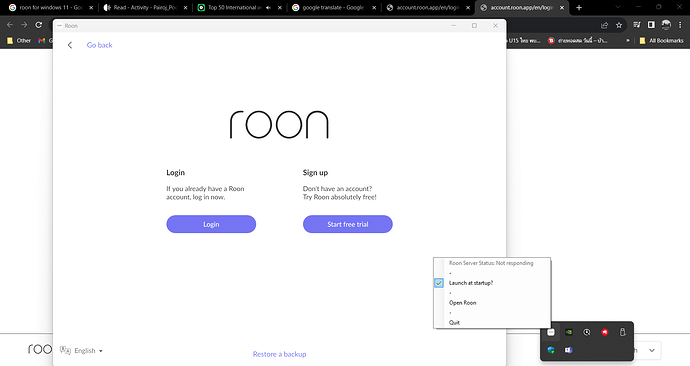Screen dimensions: 690x366
Task: Click the back arrow icon in Roon
Action: 70,45
